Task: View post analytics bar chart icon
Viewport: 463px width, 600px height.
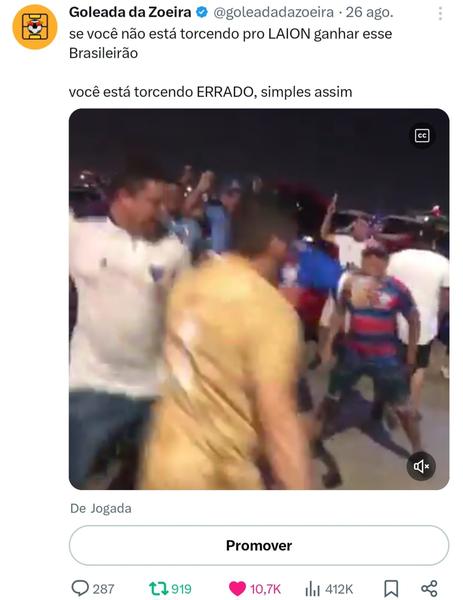Action: click(x=313, y=589)
